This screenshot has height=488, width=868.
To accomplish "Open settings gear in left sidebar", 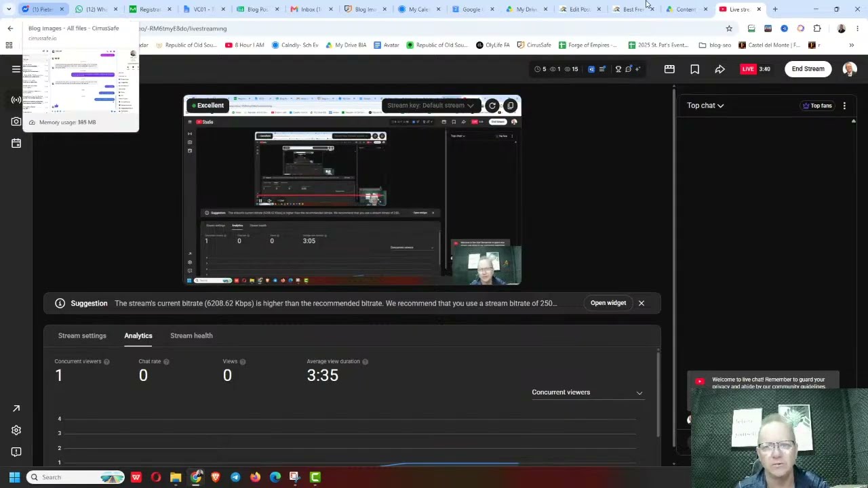I will point(16,430).
